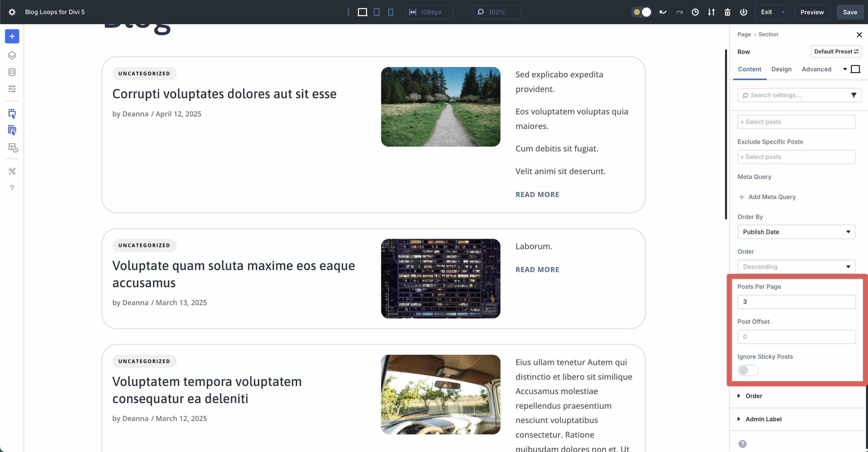This screenshot has width=868, height=452.
Task: Open the layers view from sidebar
Action: [x=12, y=55]
